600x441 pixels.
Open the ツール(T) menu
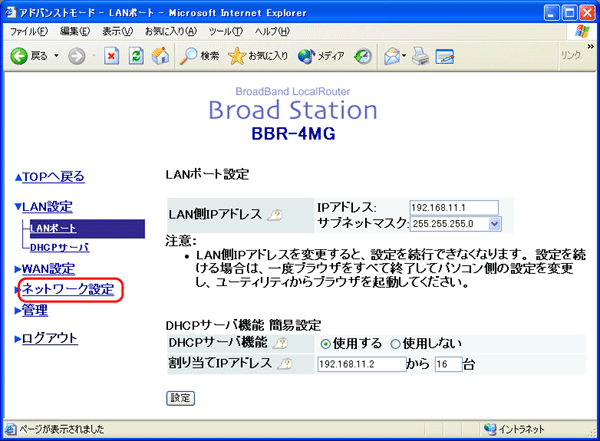tap(226, 31)
